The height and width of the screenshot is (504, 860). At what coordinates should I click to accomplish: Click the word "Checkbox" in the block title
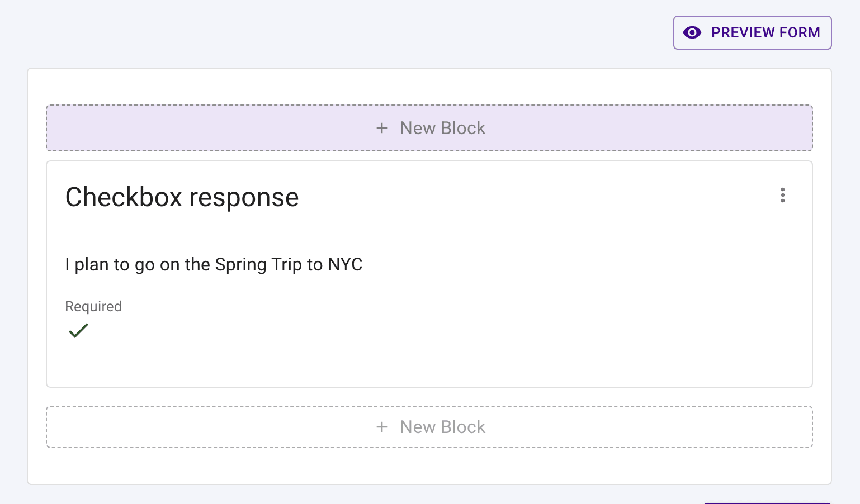(x=124, y=197)
